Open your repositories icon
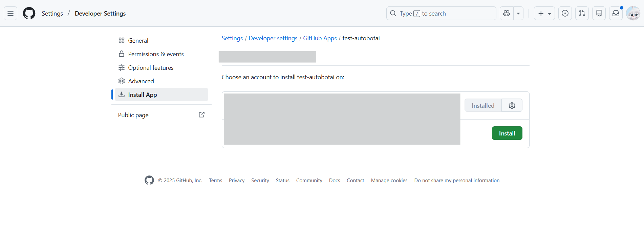 click(x=599, y=14)
